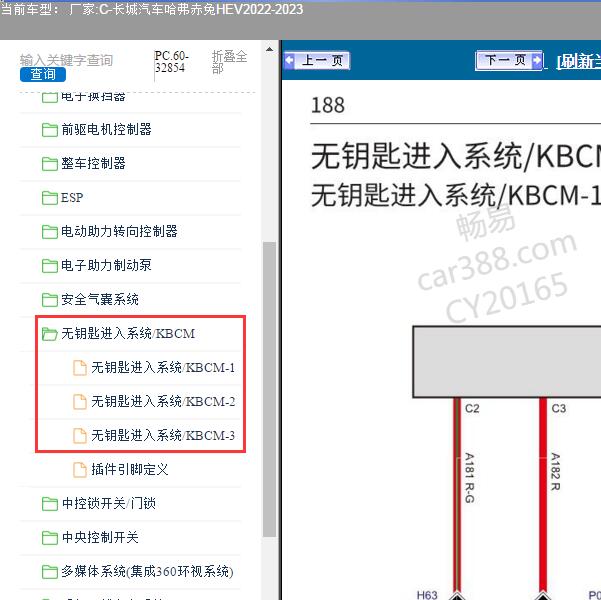The width and height of the screenshot is (601, 600).
Task: Expand 整车控制器 tree item
Action: coord(94,163)
